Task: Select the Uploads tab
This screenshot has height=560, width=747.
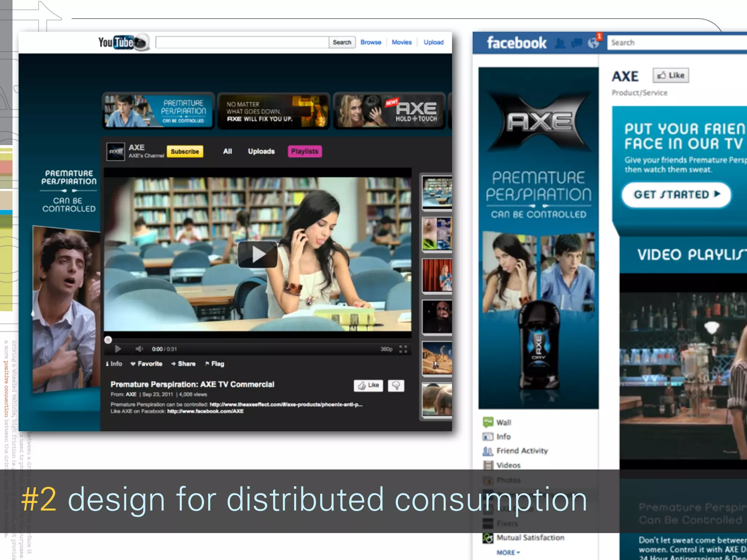Action: (x=261, y=151)
